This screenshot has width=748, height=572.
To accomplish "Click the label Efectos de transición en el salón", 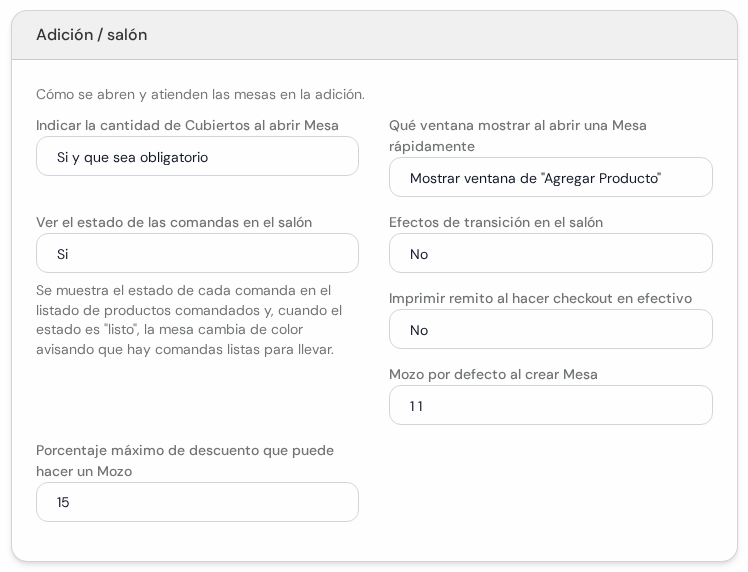I will point(496,222).
